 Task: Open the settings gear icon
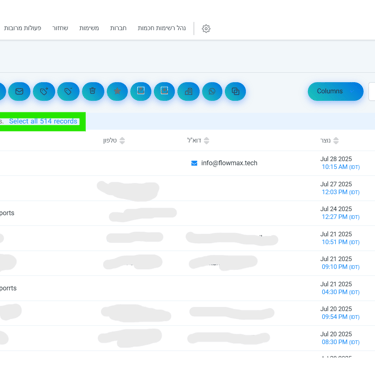click(x=206, y=28)
